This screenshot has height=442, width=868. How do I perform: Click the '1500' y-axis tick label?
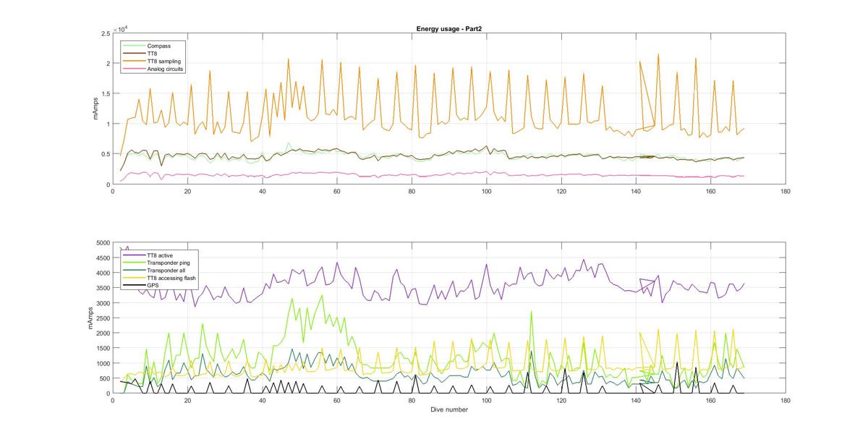(102, 349)
